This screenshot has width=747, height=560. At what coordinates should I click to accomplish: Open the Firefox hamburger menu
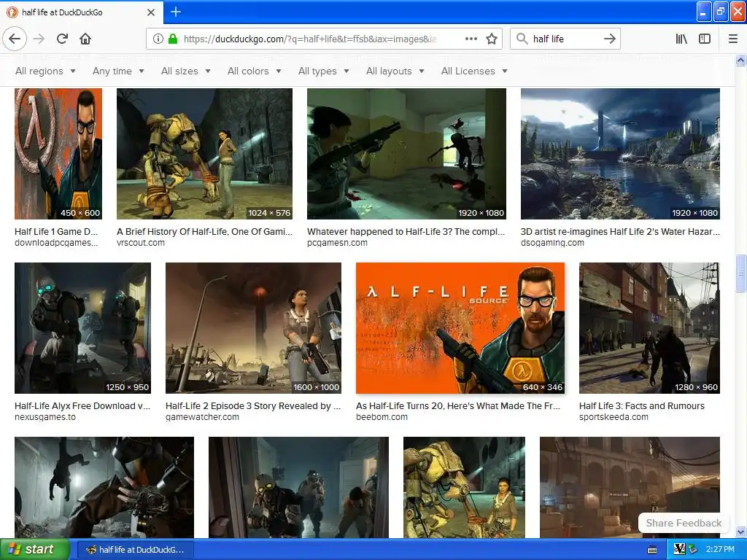[733, 39]
